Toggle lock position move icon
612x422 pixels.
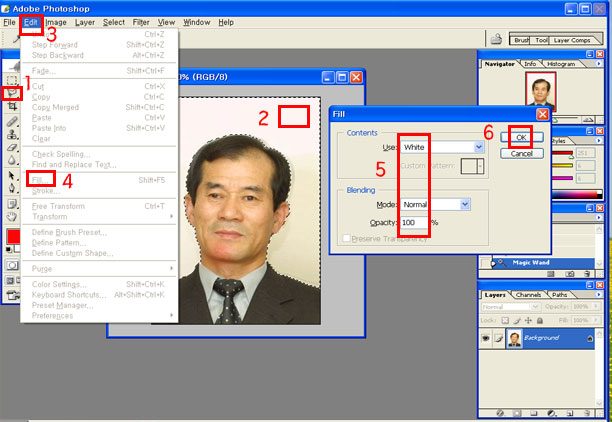coord(528,321)
